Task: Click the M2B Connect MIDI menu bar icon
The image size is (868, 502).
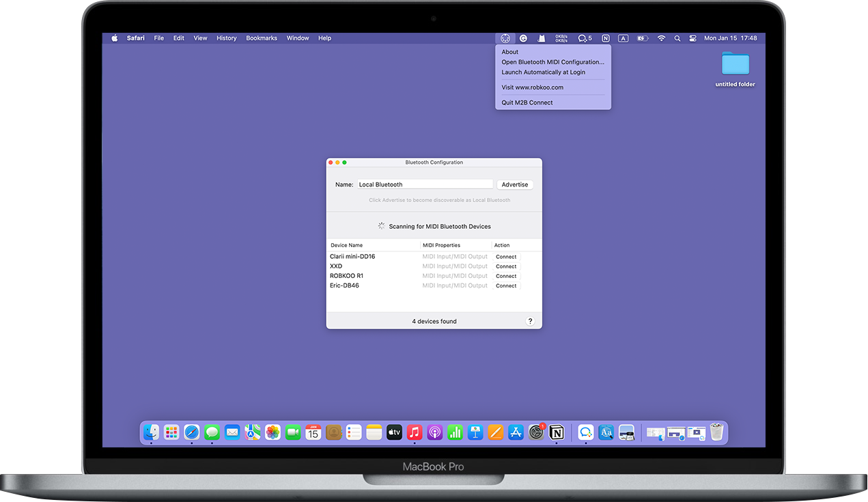Action: point(505,38)
